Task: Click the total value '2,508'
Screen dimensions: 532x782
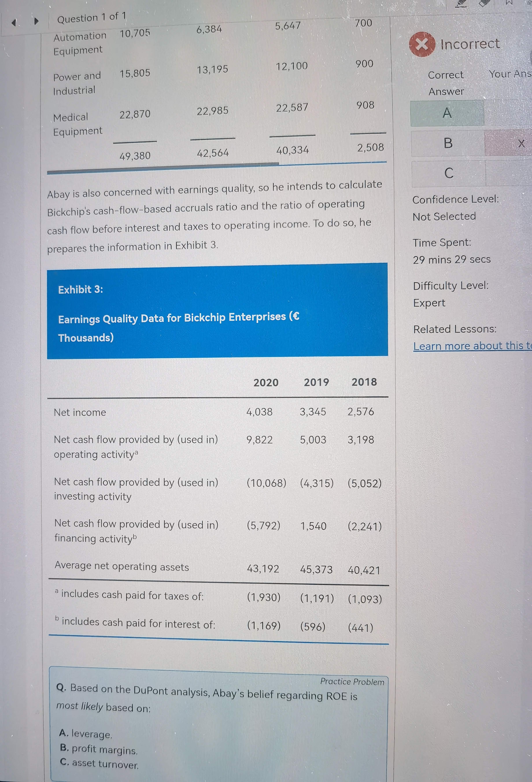Action: coord(371,147)
